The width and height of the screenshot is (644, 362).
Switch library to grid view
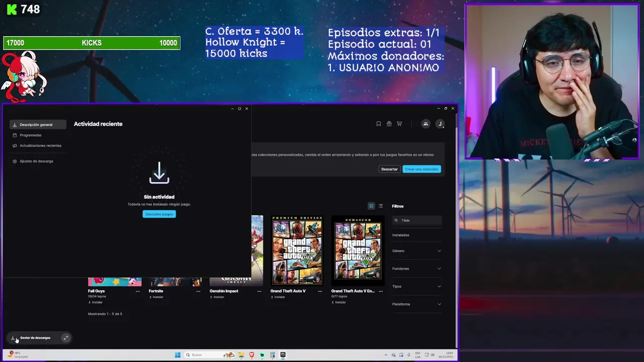coord(371,206)
